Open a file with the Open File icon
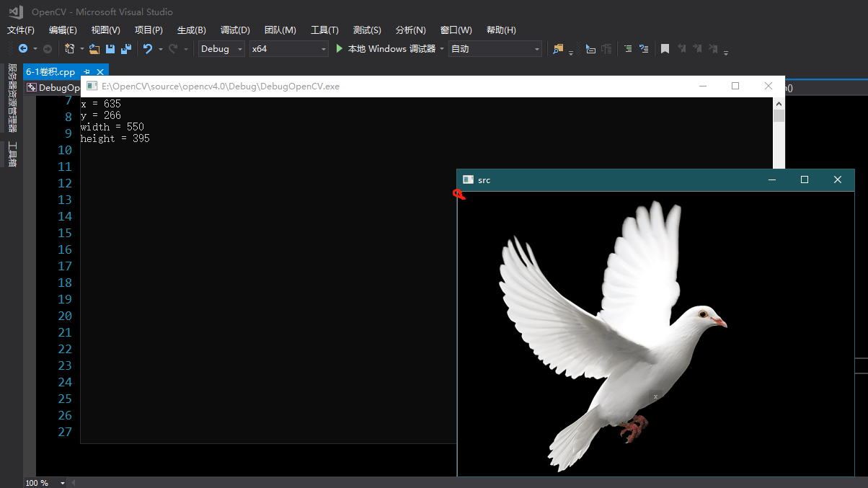Viewport: 868px width, 488px height. pyautogui.click(x=94, y=48)
